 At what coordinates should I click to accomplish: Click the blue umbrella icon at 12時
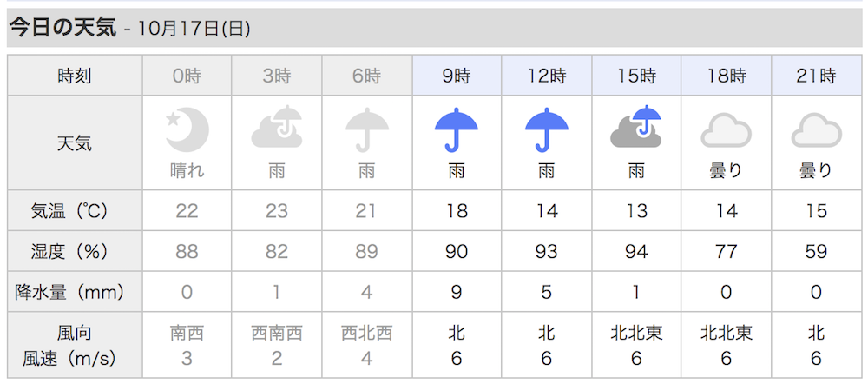click(x=546, y=130)
